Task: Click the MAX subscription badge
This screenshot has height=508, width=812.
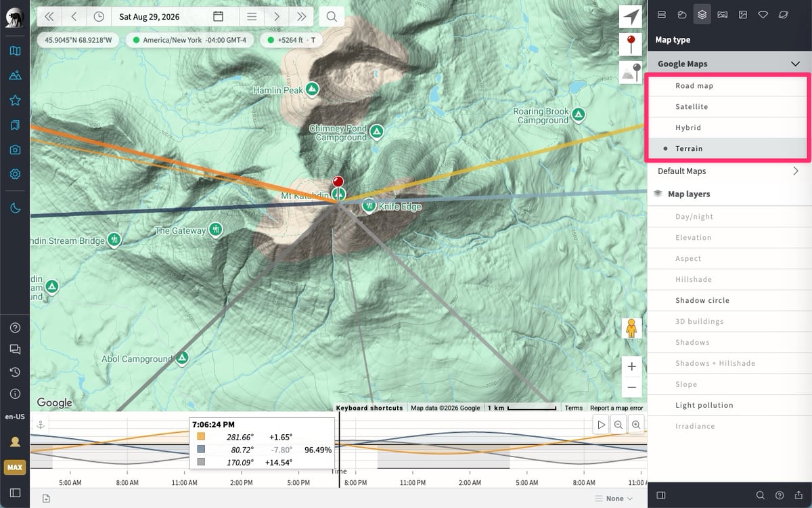Action: (15, 467)
